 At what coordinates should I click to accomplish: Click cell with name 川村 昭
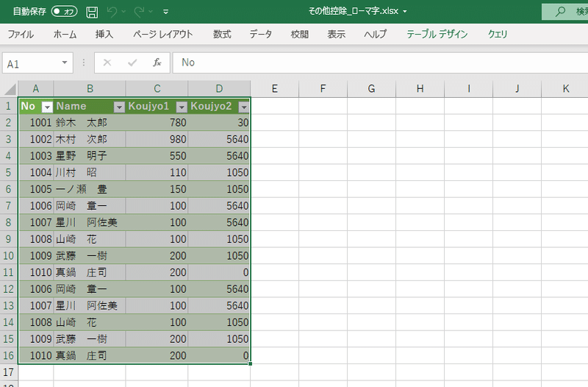(90, 173)
